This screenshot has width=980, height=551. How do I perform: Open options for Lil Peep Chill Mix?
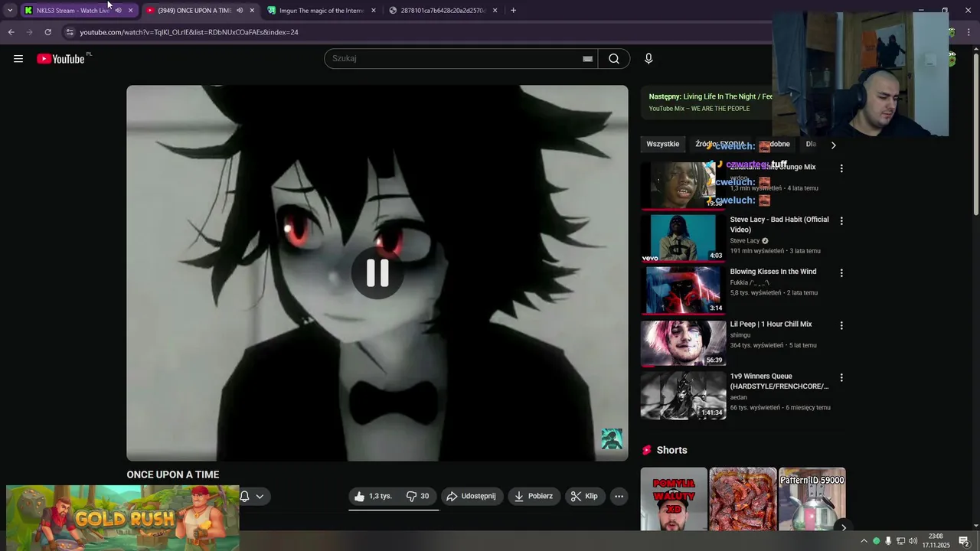841,325
